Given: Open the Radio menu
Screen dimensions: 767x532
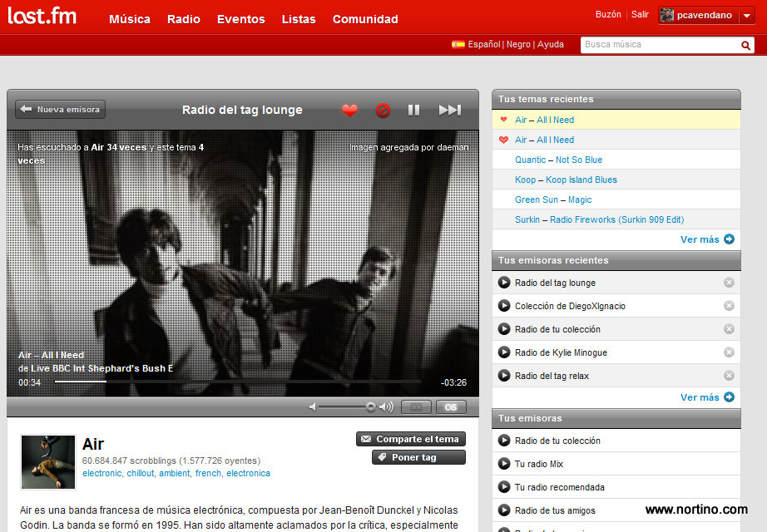Looking at the screenshot, I should pyautogui.click(x=183, y=19).
